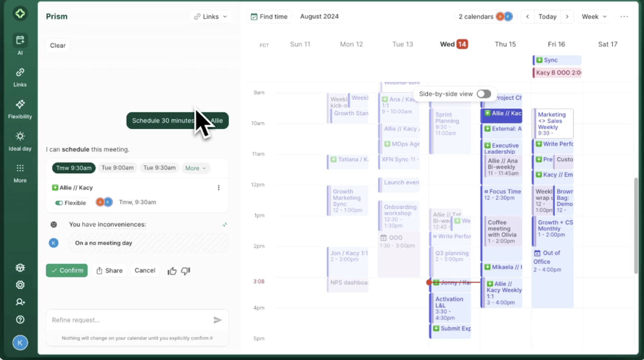Image resolution: width=644 pixels, height=360 pixels.
Task: Open the August 2024 month picker
Action: point(319,17)
